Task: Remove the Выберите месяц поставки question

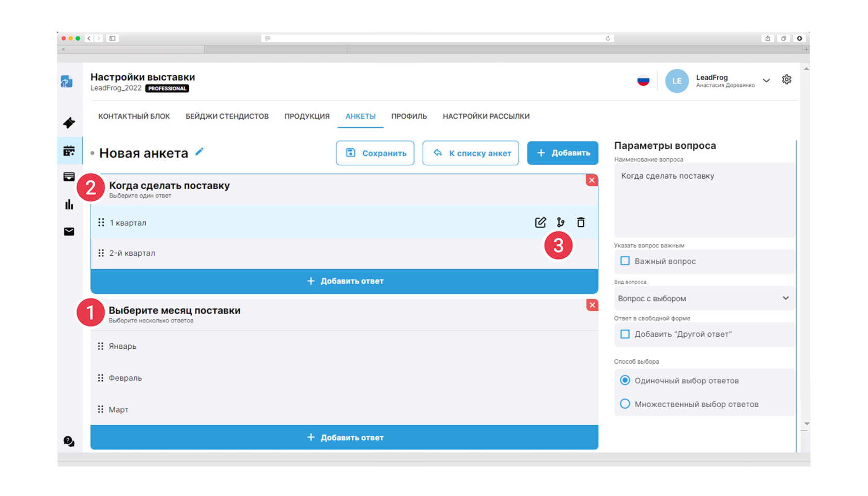Action: point(592,305)
